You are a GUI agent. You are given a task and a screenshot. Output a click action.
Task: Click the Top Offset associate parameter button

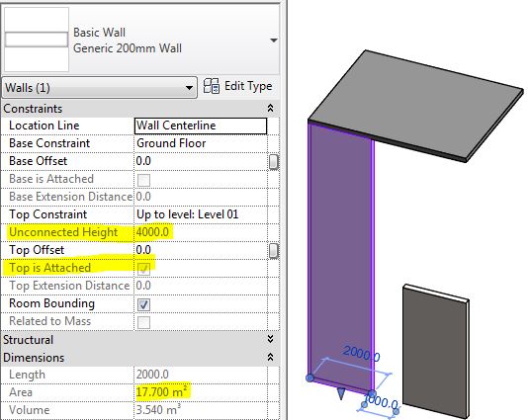[274, 250]
